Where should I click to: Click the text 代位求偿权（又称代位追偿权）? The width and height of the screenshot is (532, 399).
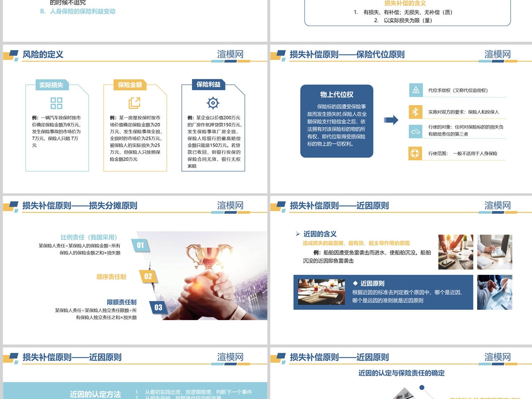click(x=458, y=90)
